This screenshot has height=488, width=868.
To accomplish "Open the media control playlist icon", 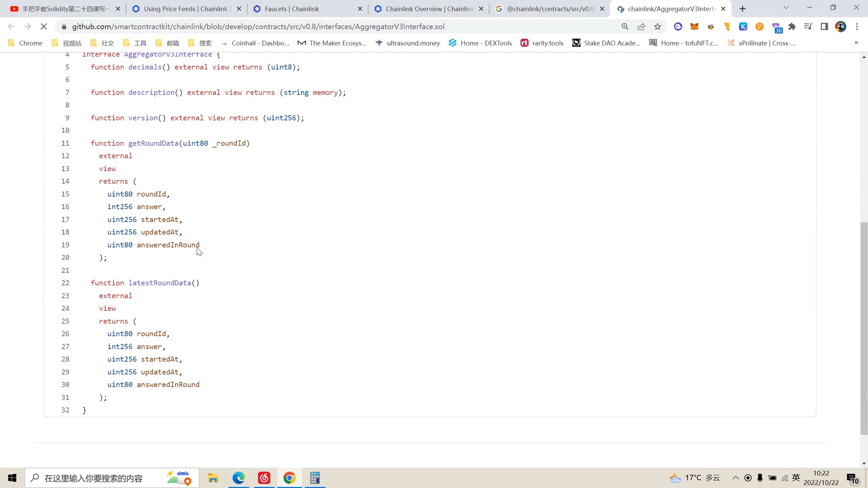I will [808, 27].
